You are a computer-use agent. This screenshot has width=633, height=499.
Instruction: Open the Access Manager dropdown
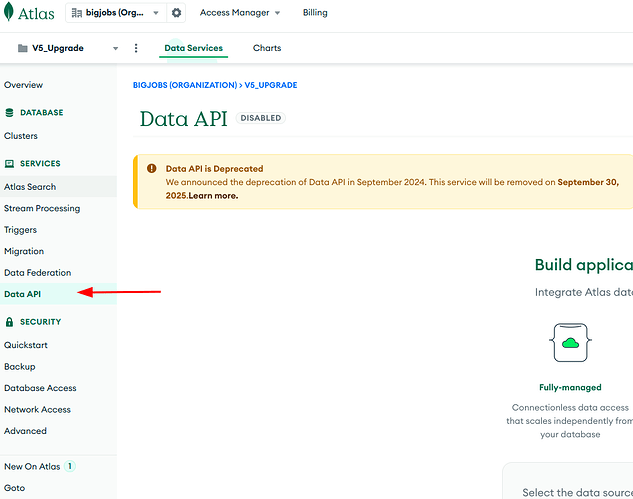240,13
